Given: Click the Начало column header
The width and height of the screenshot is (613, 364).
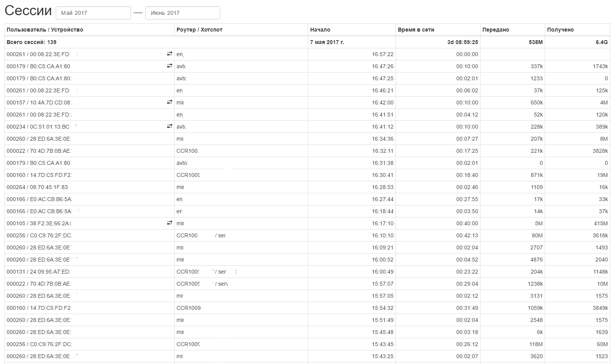Looking at the screenshot, I should tap(320, 30).
